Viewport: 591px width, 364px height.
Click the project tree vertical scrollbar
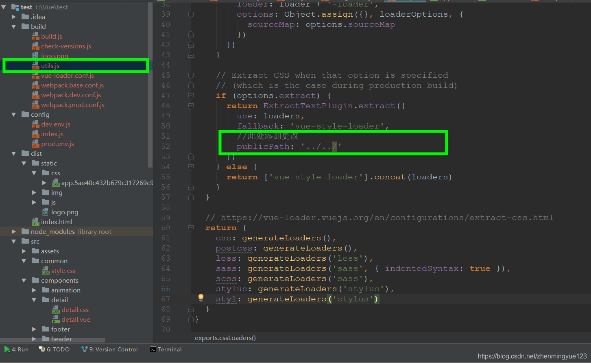150,85
